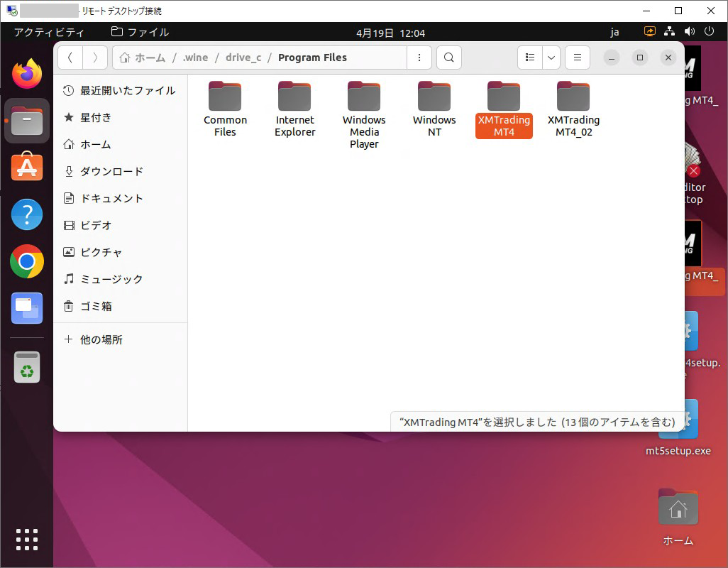Click drive_c in the path bar
728x568 pixels.
point(243,58)
